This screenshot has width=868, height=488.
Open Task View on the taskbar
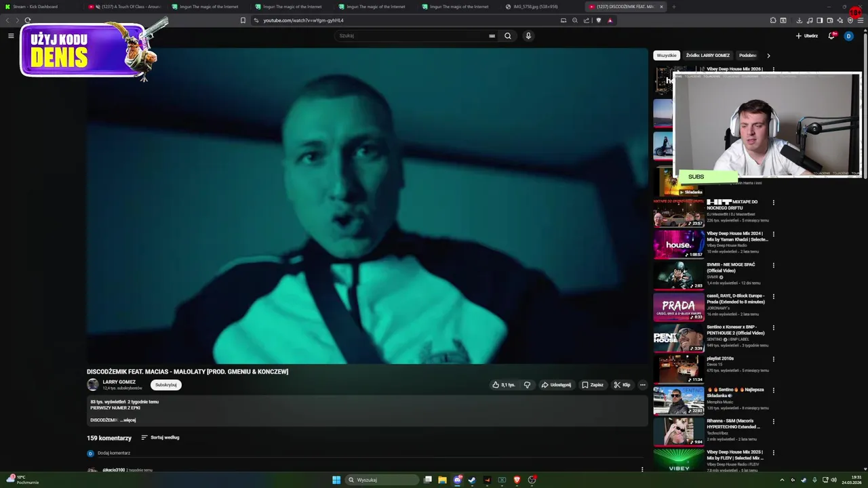[x=427, y=480]
